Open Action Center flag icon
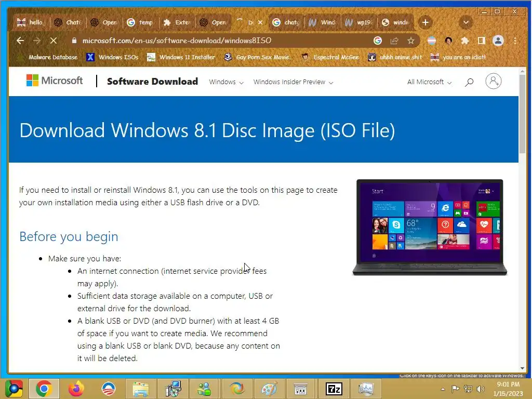The height and width of the screenshot is (399, 532). pos(455,389)
